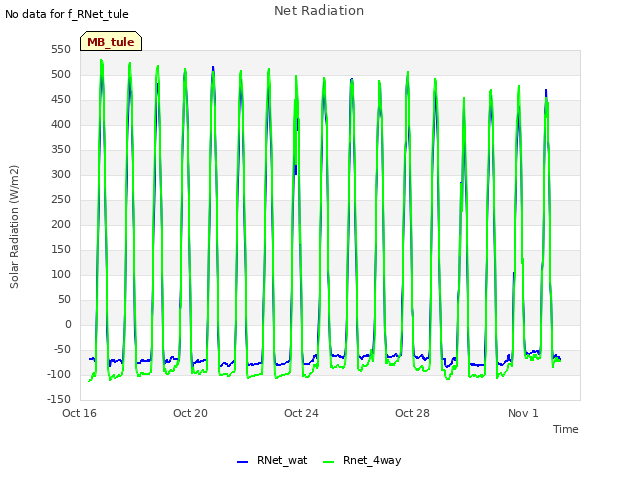The height and width of the screenshot is (480, 640).
Task: Click the Solar Radiation (W/m2) axis label
Action: (x=14, y=227)
